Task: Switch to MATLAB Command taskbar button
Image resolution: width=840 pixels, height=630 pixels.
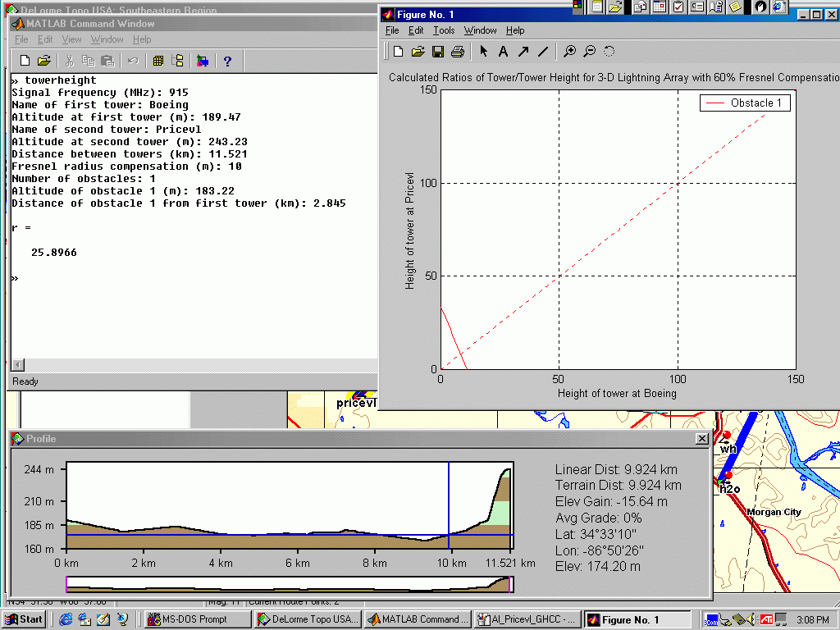Action: 418,619
